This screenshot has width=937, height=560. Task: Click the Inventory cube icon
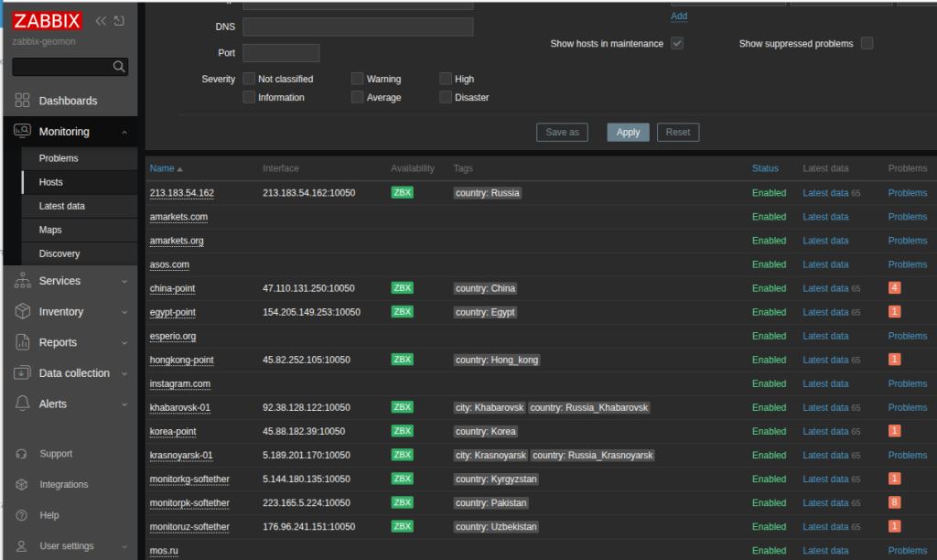(23, 312)
